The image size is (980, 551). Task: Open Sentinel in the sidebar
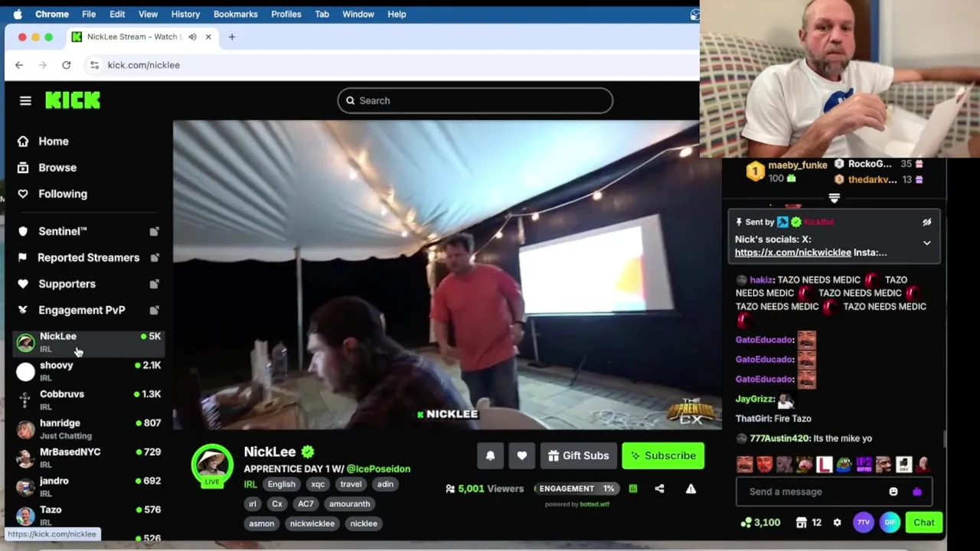pyautogui.click(x=63, y=231)
